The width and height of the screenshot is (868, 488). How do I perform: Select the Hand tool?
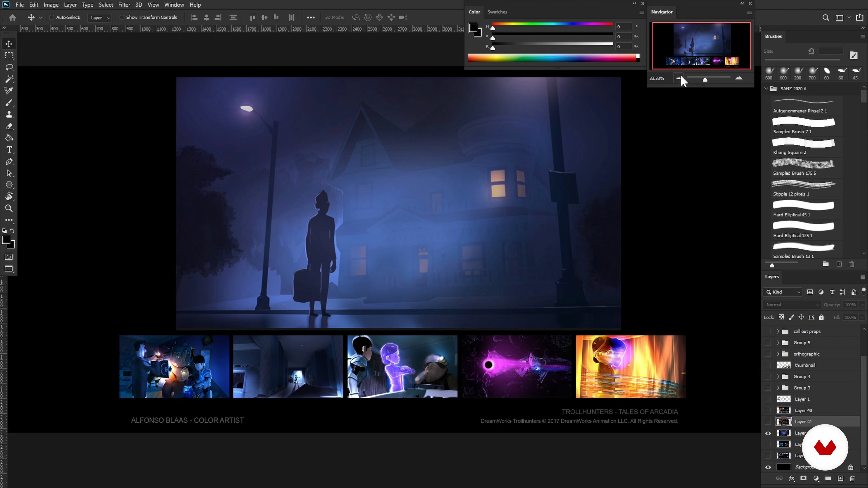click(x=9, y=196)
